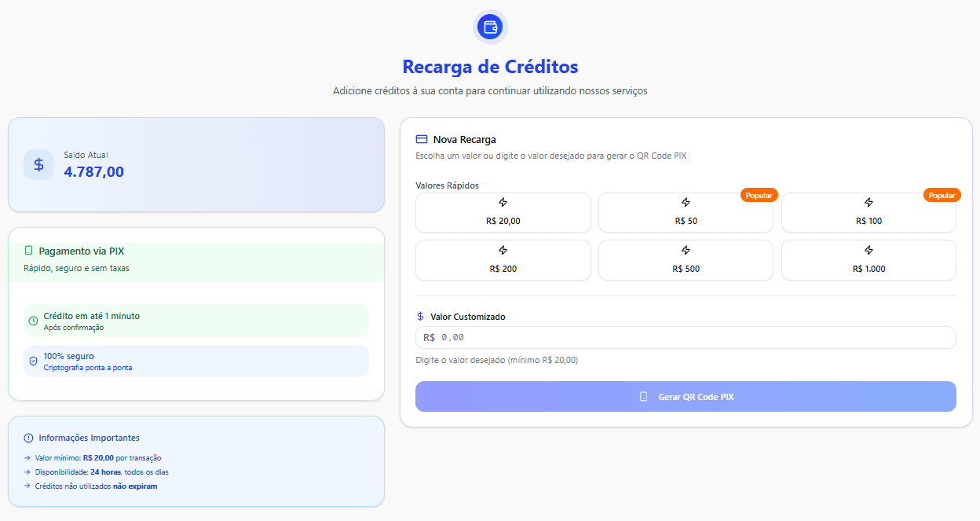The image size is (980, 521).
Task: Click the Popular badge on R$ 100
Action: 942,195
